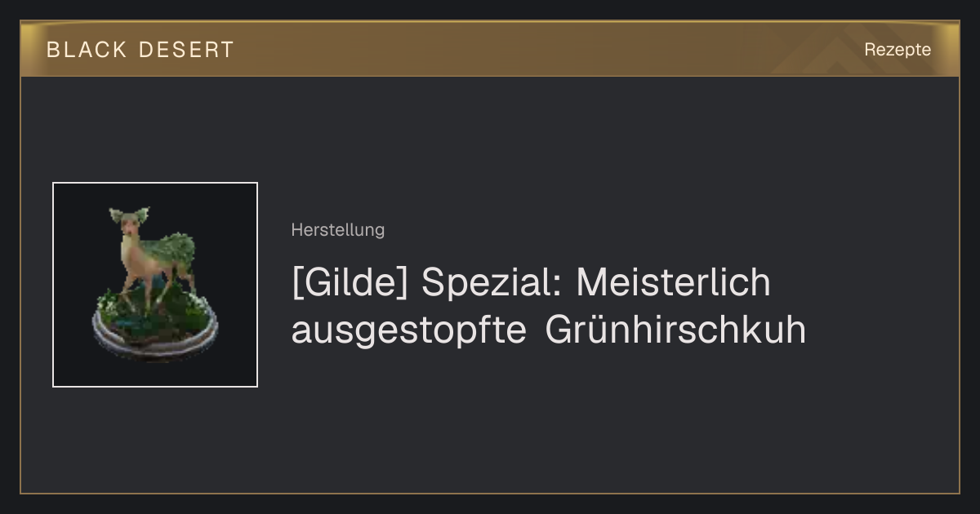Open the Rezepte link
Screen dimensions: 980x514
(898, 50)
